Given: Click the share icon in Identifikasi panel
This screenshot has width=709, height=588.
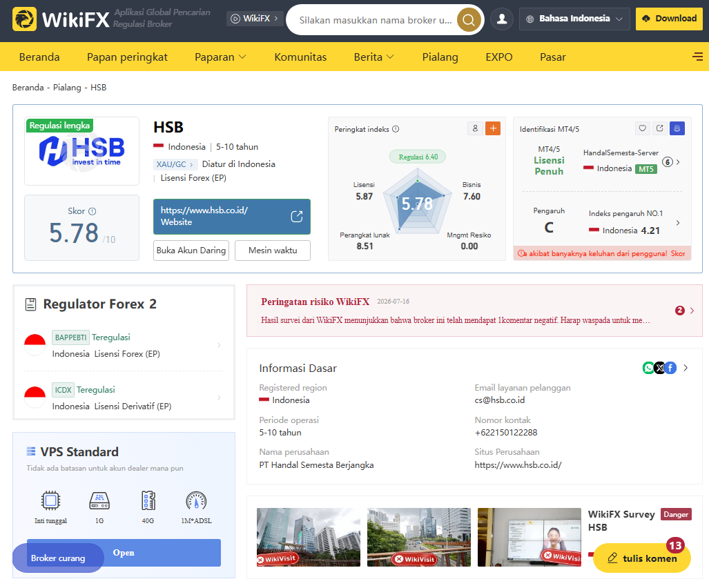Looking at the screenshot, I should [x=660, y=128].
